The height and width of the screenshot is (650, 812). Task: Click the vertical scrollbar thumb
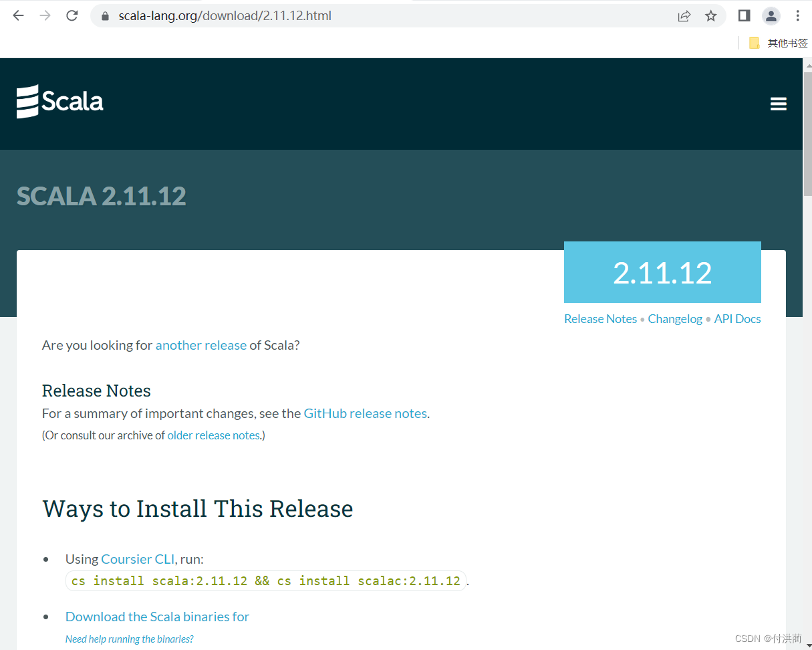click(807, 134)
